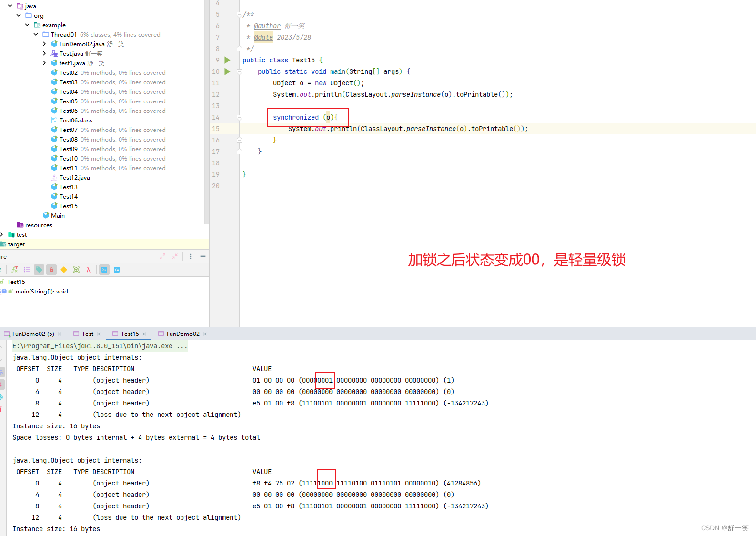
Task: Click the synchronized keyword in editor
Action: point(296,117)
